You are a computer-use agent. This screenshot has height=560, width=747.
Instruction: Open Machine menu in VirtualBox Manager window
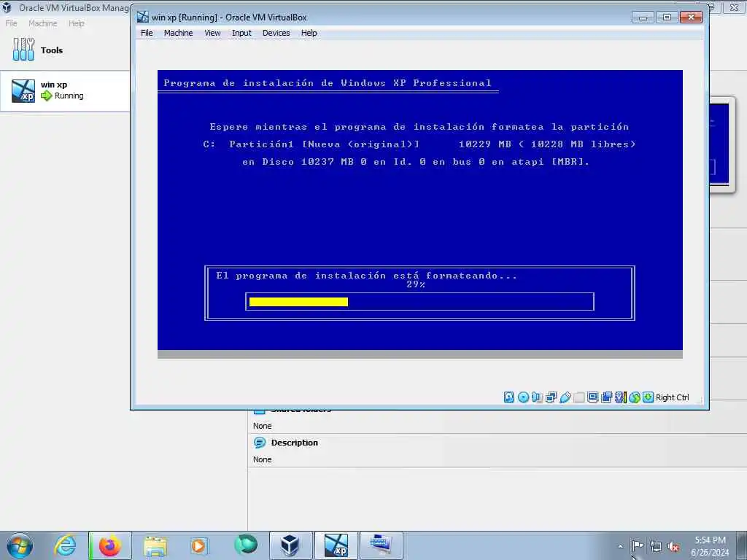(43, 23)
